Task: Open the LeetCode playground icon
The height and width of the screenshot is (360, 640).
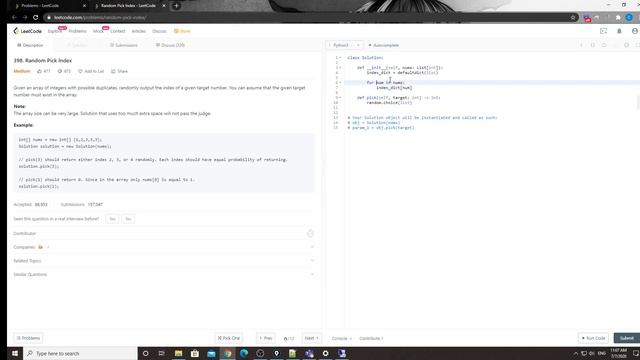Action: 603,31
